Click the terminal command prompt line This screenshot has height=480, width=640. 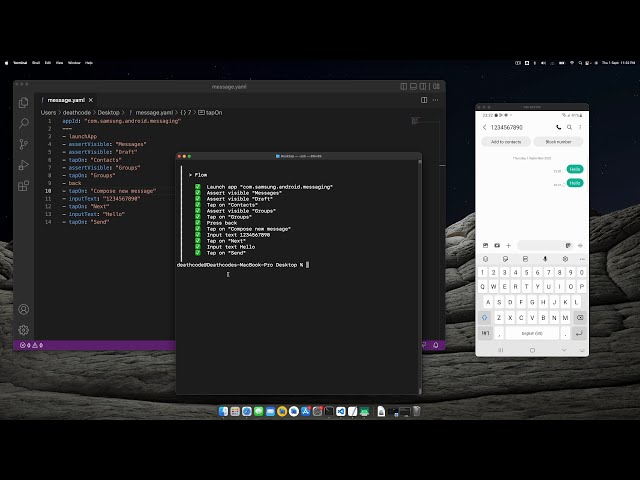[x=243, y=265]
